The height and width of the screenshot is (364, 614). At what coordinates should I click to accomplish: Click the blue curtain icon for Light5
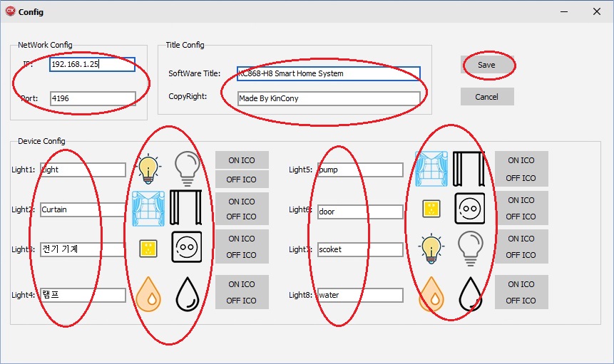431,169
